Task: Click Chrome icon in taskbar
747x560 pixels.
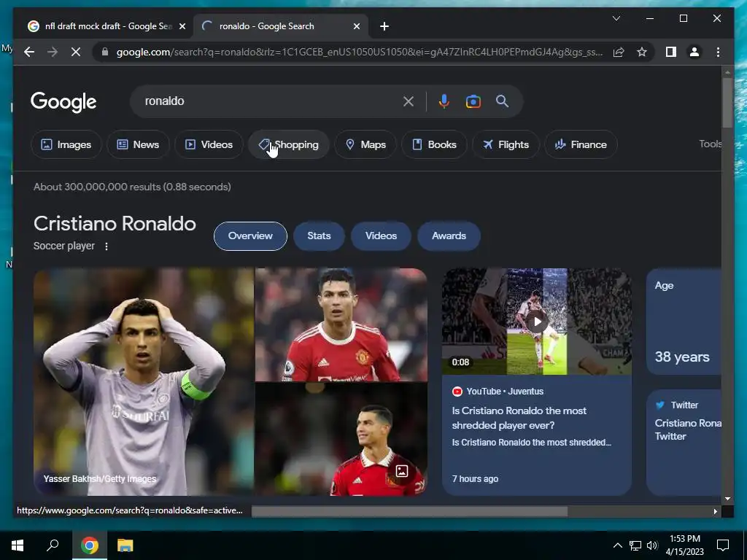Action: click(90, 545)
